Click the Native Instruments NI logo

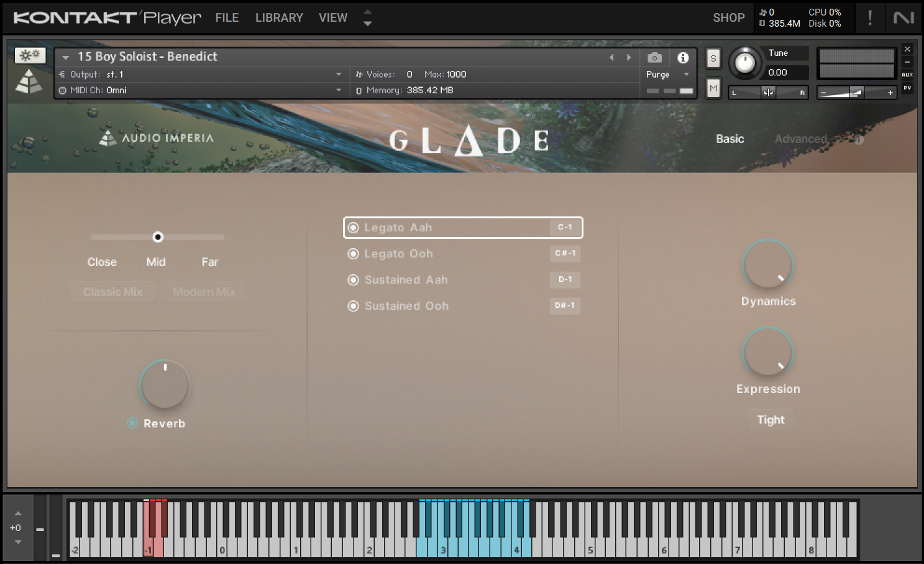tap(903, 17)
